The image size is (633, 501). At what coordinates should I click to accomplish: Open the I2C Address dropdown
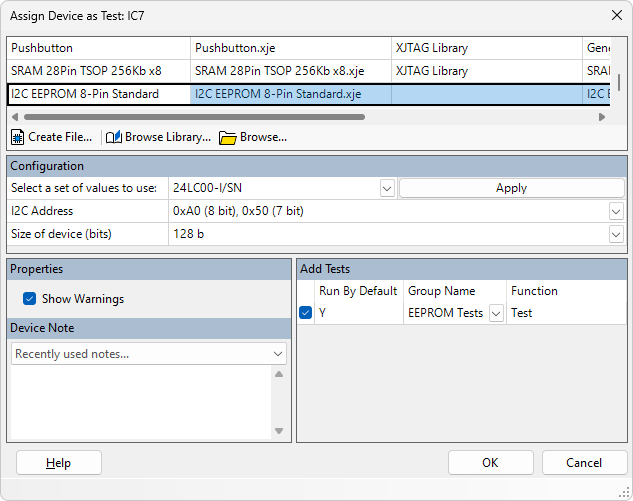pyautogui.click(x=616, y=211)
